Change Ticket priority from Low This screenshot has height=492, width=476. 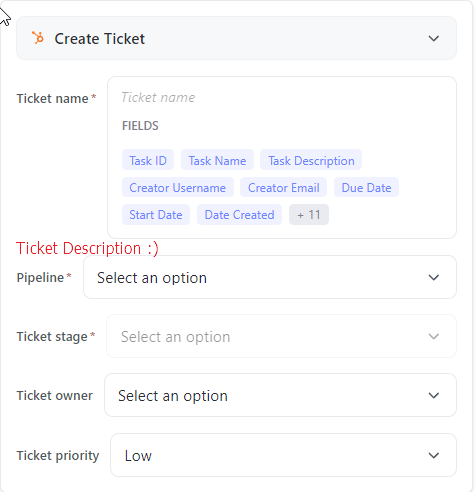(283, 455)
